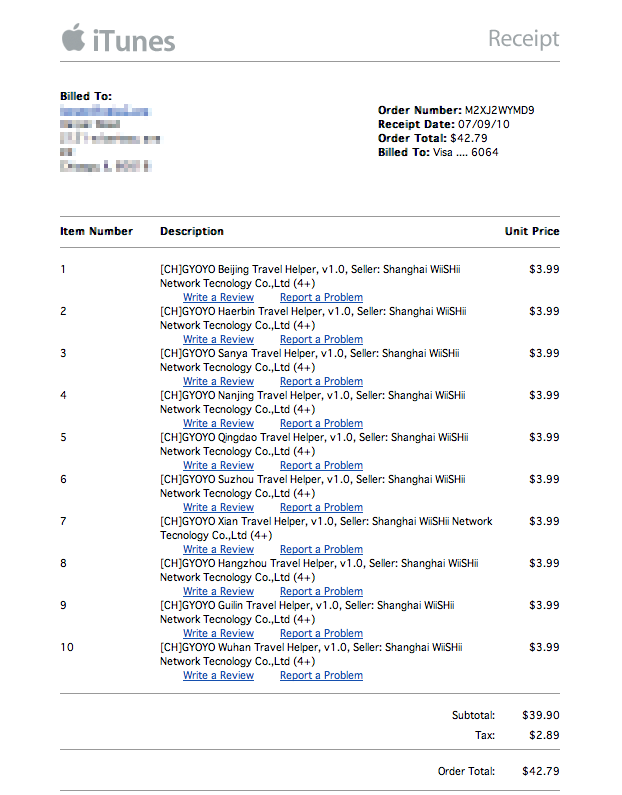Report a Problem for Haerbin Travel Helper
Screen dimensions: 622x795
(321, 339)
